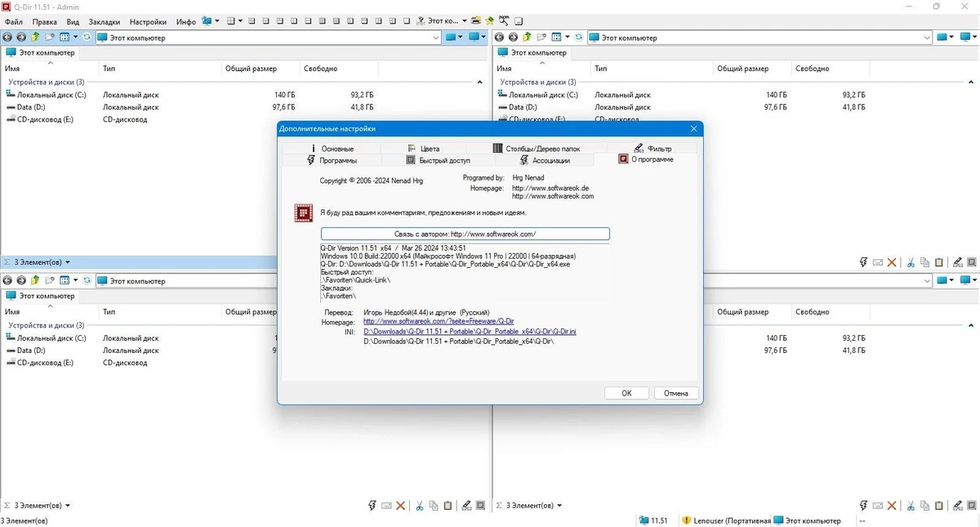Open the Q-Dir.ini file path link
Image resolution: width=980 pixels, height=527 pixels.
coord(470,332)
